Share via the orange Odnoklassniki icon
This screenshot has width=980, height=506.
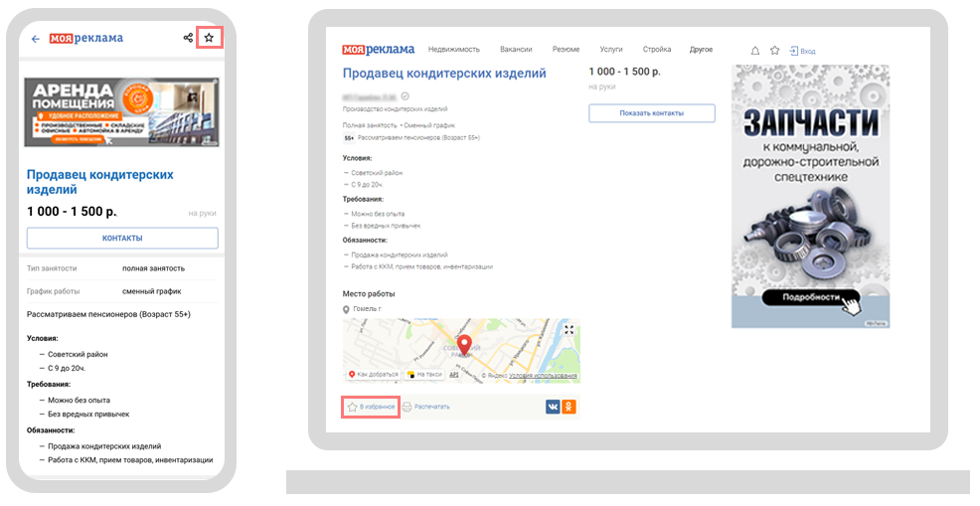point(569,407)
